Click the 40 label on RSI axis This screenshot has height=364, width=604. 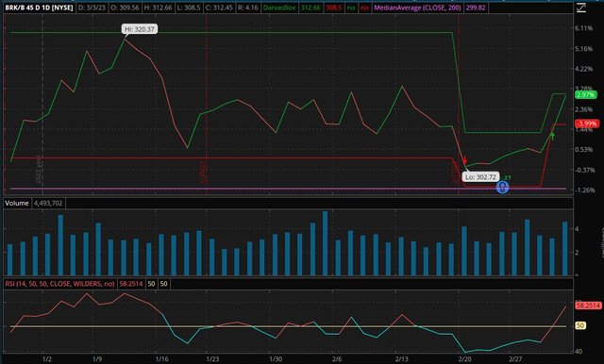tap(579, 352)
